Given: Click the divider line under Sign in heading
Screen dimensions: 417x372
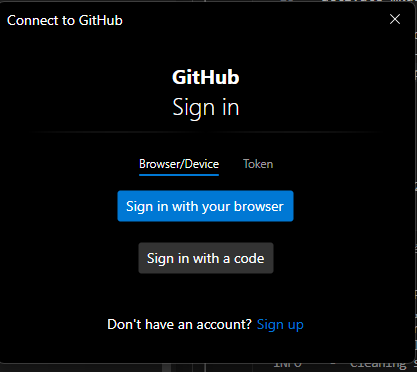Looking at the screenshot, I should [x=206, y=132].
